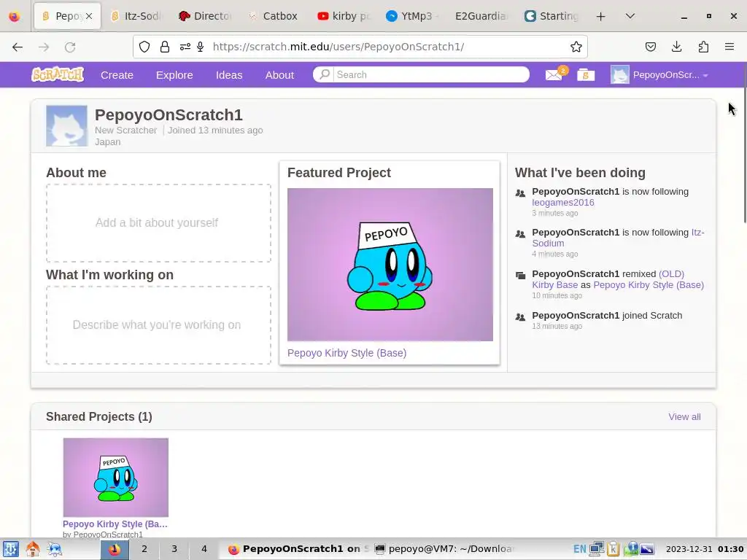Viewport: 747px width, 560px height.
Task: Bookmark this page with the star icon
Action: (576, 47)
